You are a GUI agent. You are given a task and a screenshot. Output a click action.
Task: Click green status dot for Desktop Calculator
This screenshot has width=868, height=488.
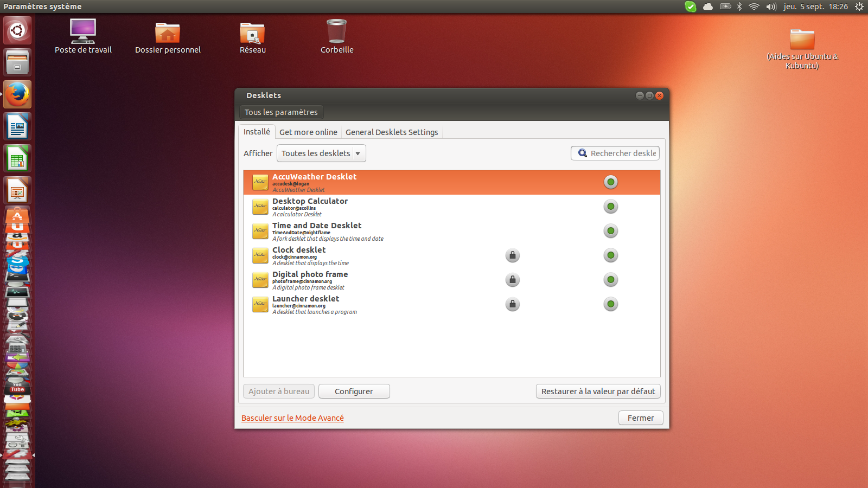[611, 207]
